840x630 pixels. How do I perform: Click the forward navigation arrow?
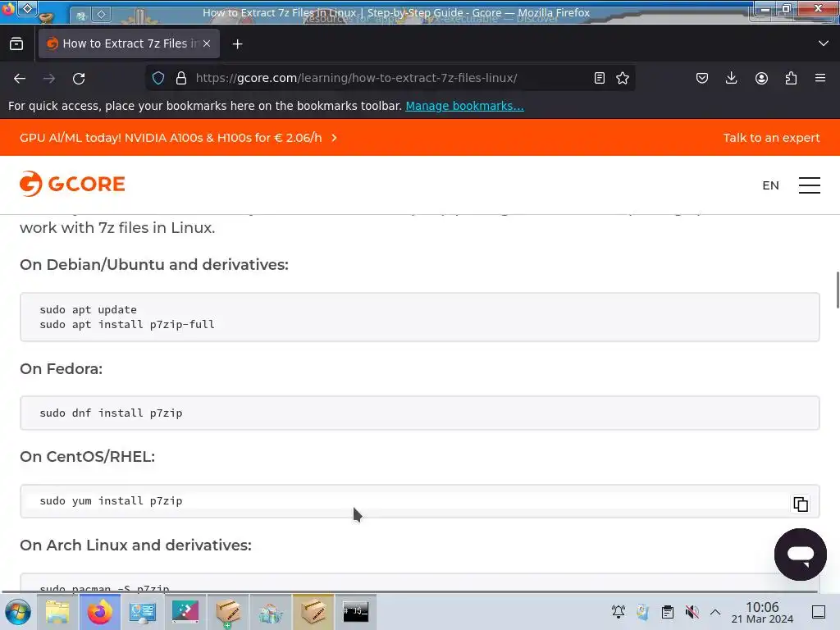click(49, 79)
